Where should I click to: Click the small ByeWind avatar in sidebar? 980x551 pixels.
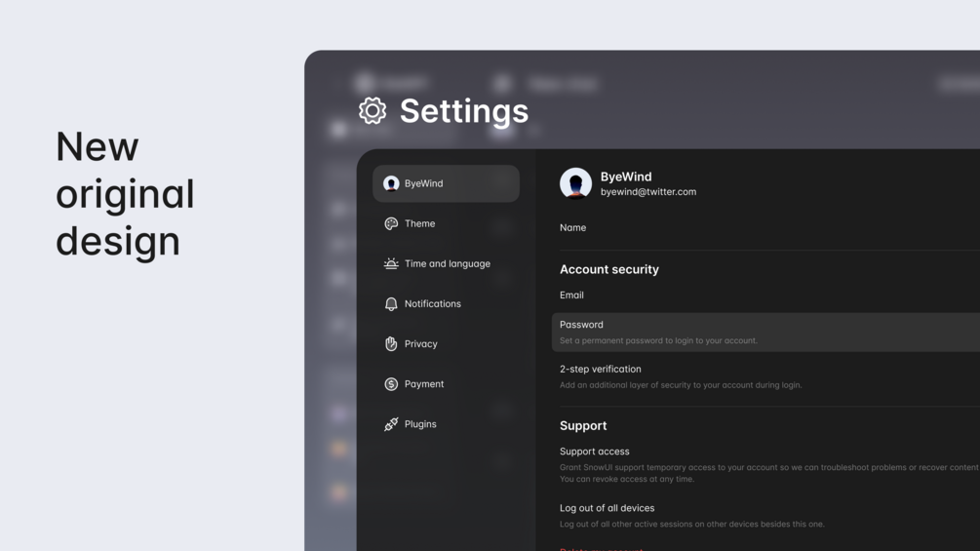[x=391, y=183]
